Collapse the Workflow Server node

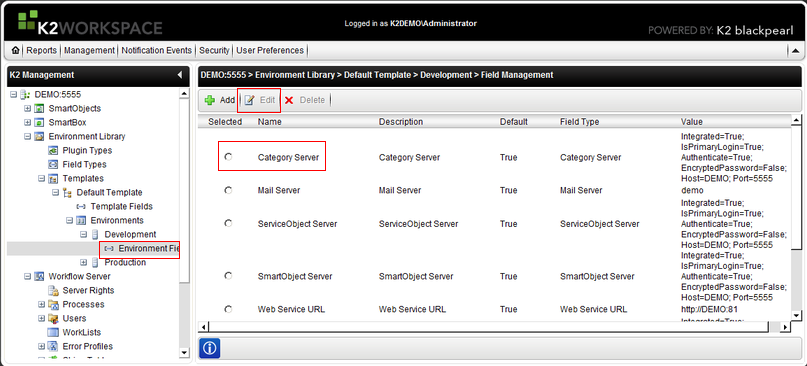pos(27,276)
